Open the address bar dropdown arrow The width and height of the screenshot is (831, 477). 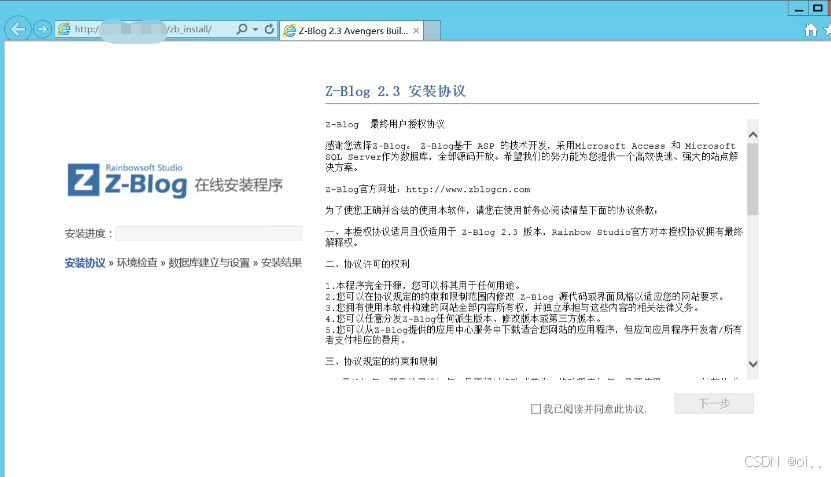click(255, 29)
